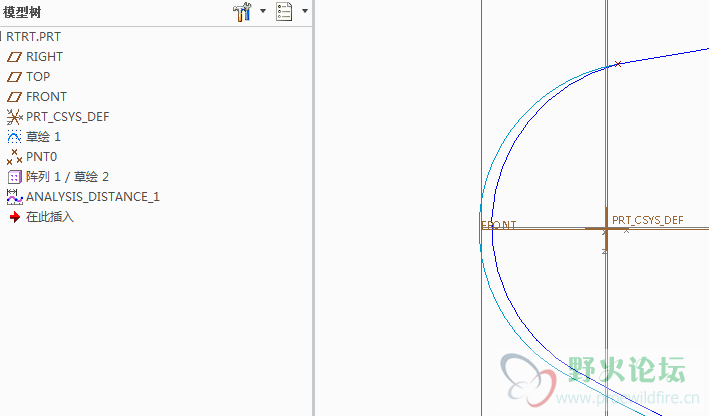Click the 阵列 1 pattern icon
The width and height of the screenshot is (709, 416).
click(14, 177)
